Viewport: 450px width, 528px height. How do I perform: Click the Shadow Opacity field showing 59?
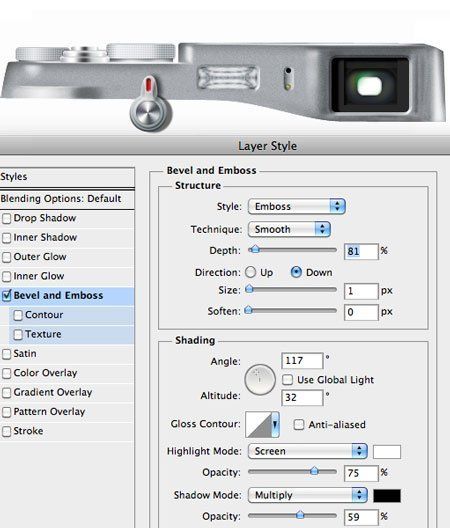coord(361,517)
